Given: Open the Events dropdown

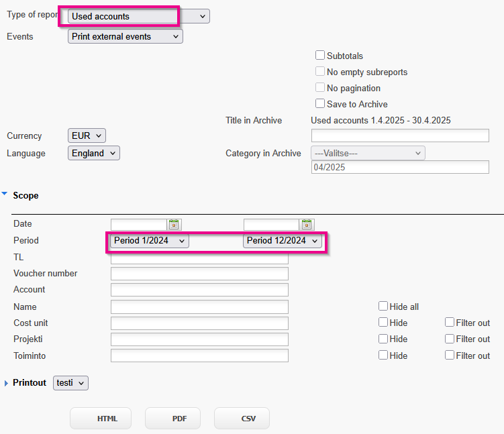Looking at the screenshot, I should point(125,36).
